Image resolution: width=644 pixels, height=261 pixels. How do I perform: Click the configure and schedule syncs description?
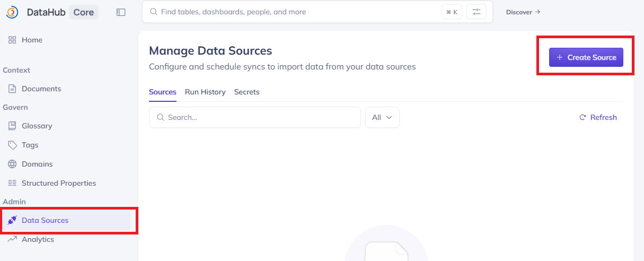tap(283, 67)
